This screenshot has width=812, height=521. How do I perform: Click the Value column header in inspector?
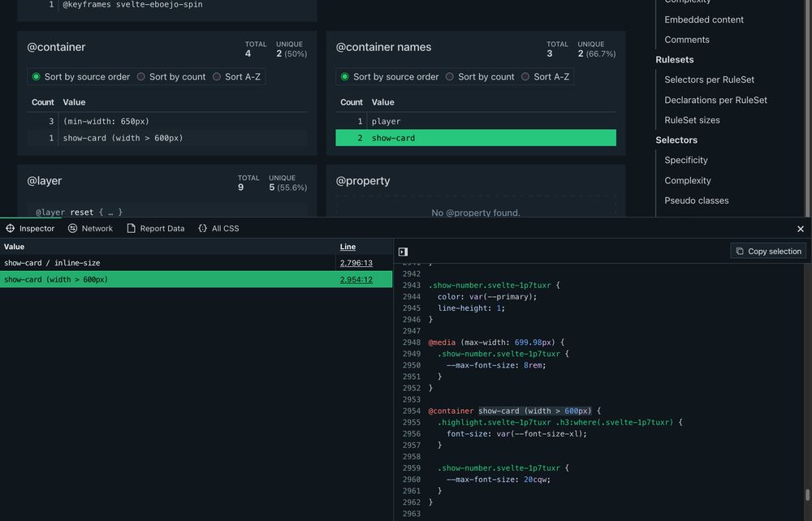14,247
